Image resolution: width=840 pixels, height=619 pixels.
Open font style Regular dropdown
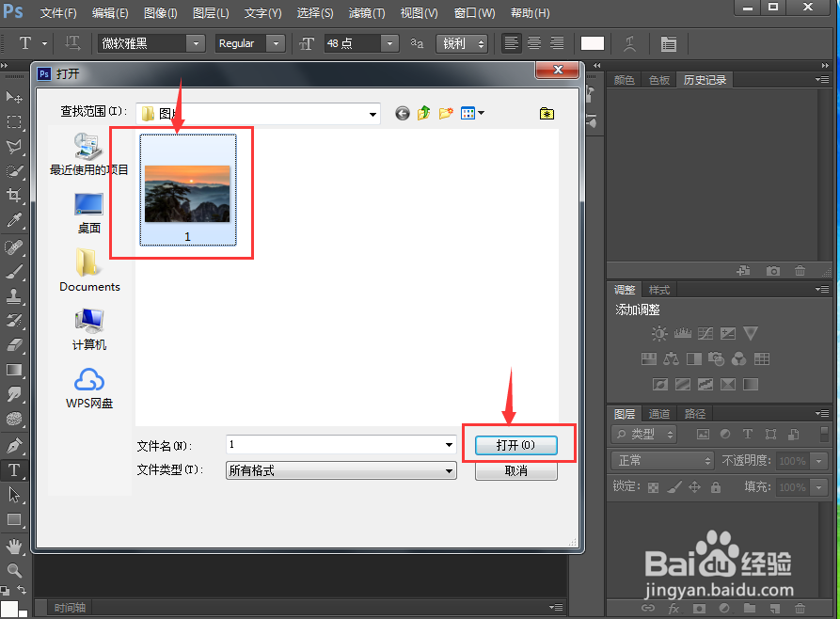point(276,43)
